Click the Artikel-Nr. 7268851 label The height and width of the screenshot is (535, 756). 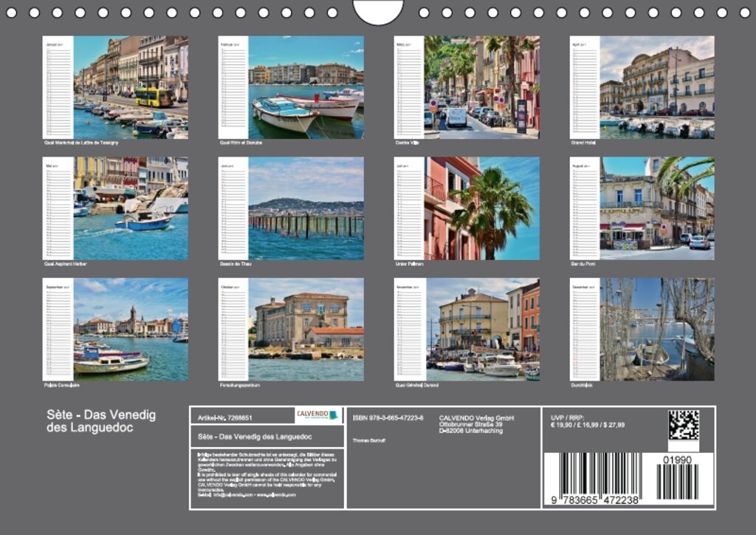pyautogui.click(x=225, y=418)
